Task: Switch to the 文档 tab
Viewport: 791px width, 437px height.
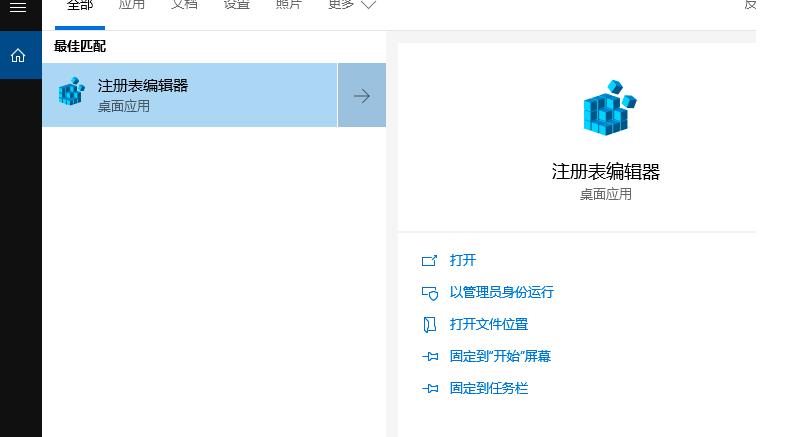Action: pyautogui.click(x=184, y=5)
